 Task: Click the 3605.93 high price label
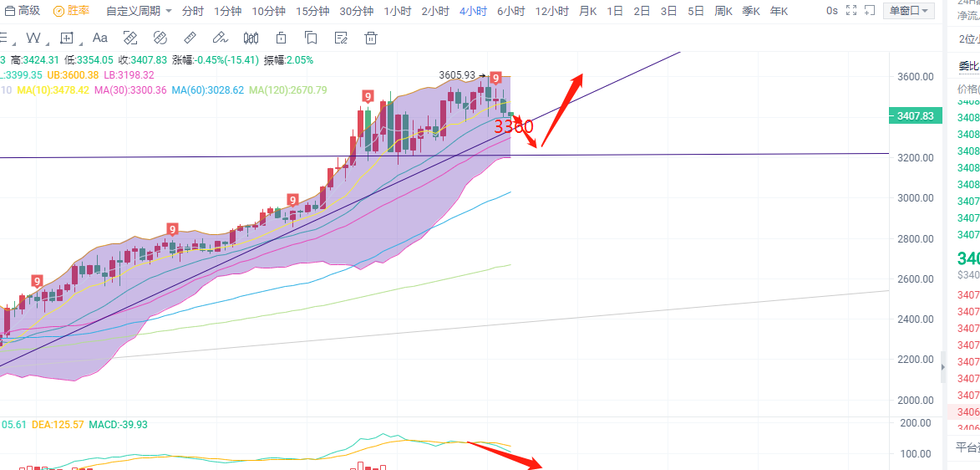click(460, 75)
